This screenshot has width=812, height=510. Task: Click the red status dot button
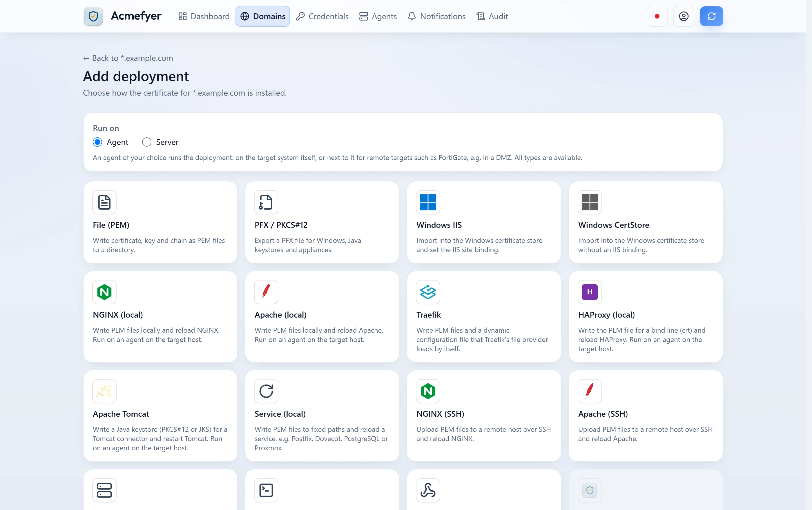657,16
